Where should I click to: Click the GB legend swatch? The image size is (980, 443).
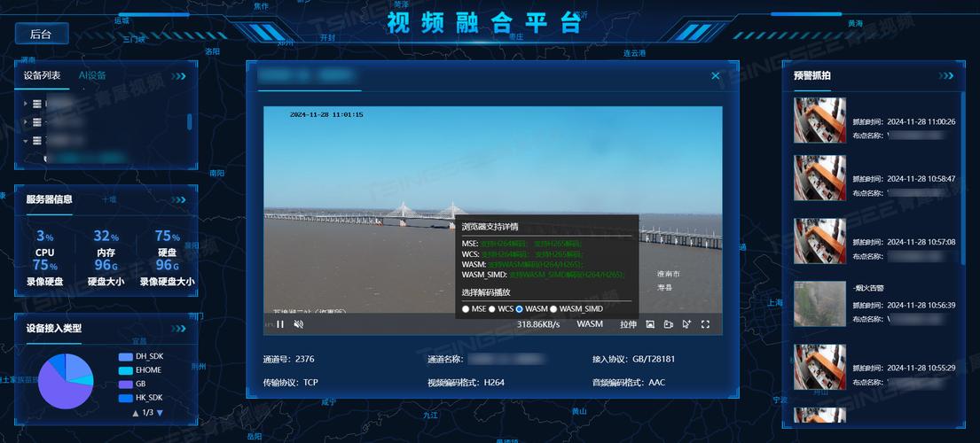pyautogui.click(x=126, y=385)
